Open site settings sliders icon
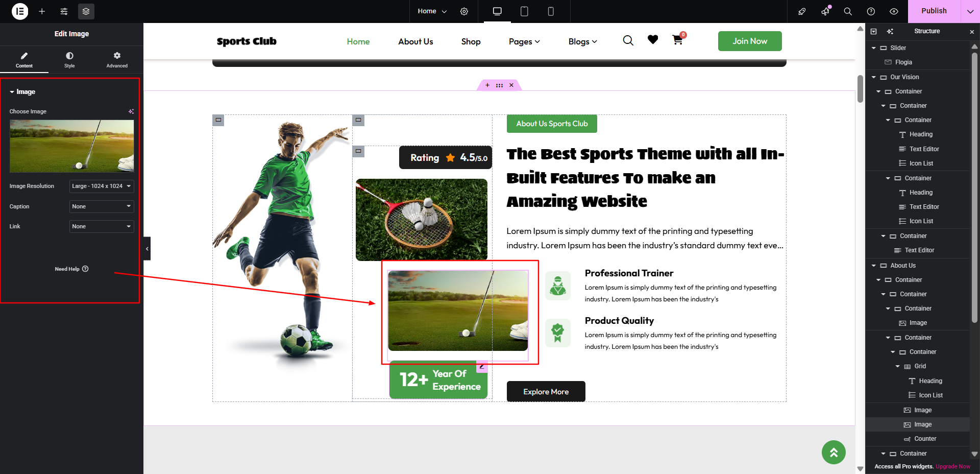This screenshot has width=980, height=474. click(64, 11)
